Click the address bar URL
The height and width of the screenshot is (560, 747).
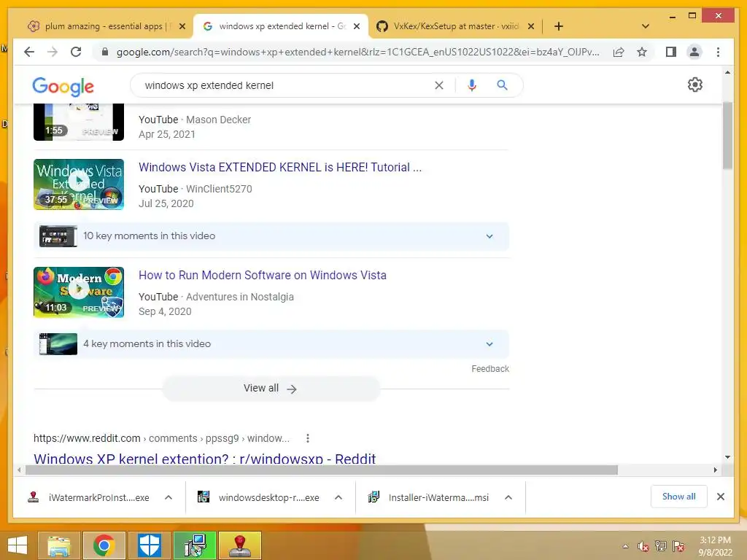[357, 52]
